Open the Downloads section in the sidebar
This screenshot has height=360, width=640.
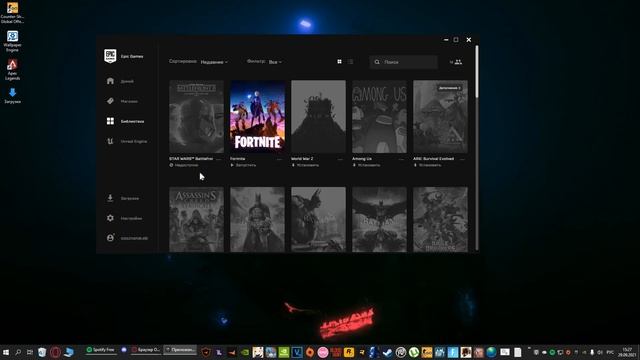[x=122, y=198]
